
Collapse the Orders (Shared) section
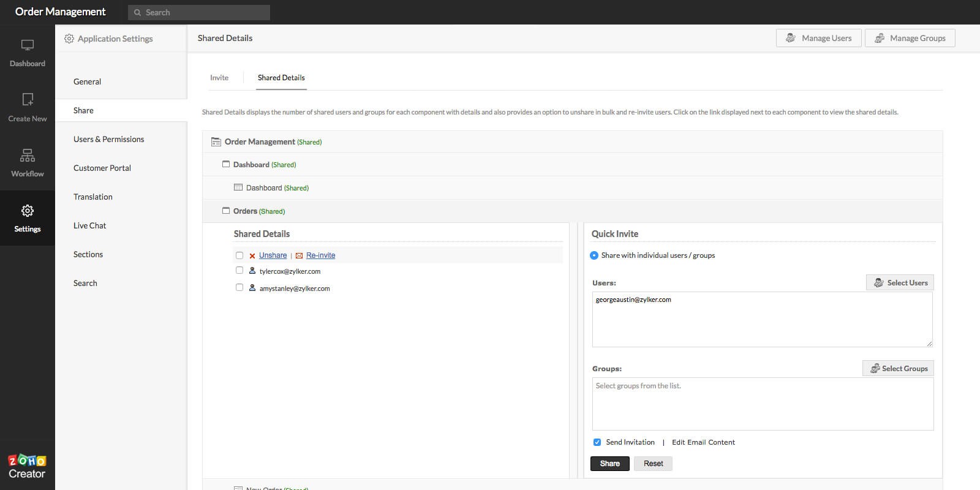[226, 211]
